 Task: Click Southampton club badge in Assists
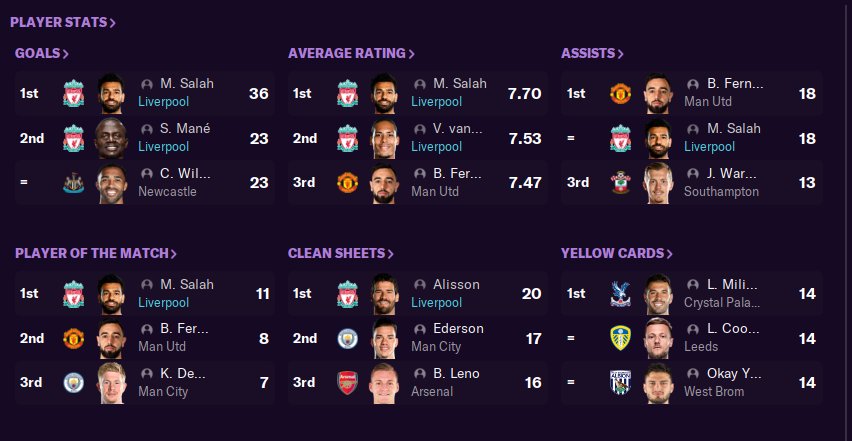coord(620,183)
